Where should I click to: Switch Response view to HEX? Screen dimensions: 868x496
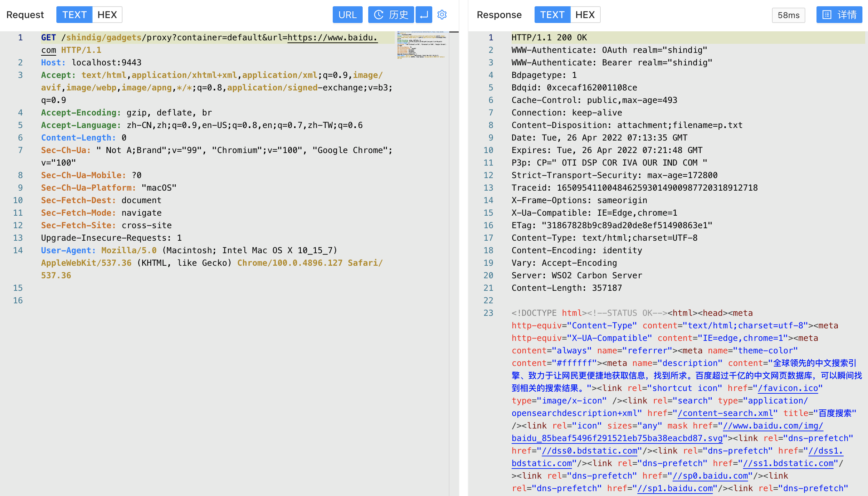point(585,15)
